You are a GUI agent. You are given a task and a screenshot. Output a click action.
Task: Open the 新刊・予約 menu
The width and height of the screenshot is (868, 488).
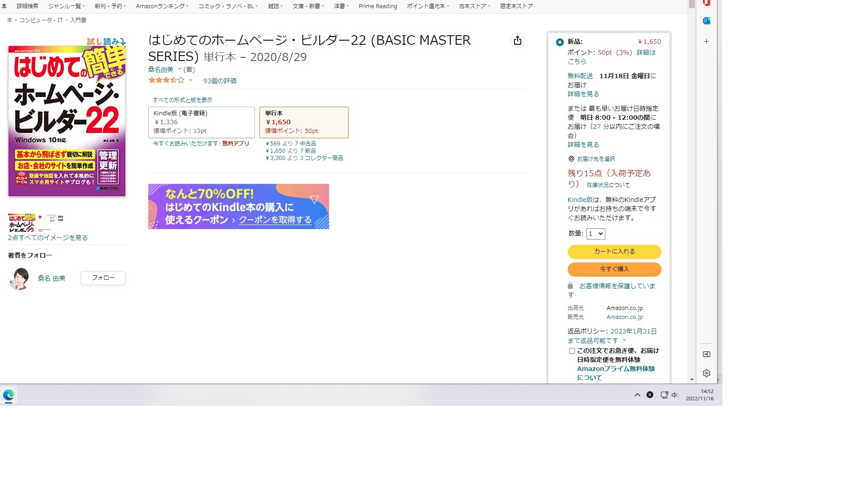(x=110, y=6)
